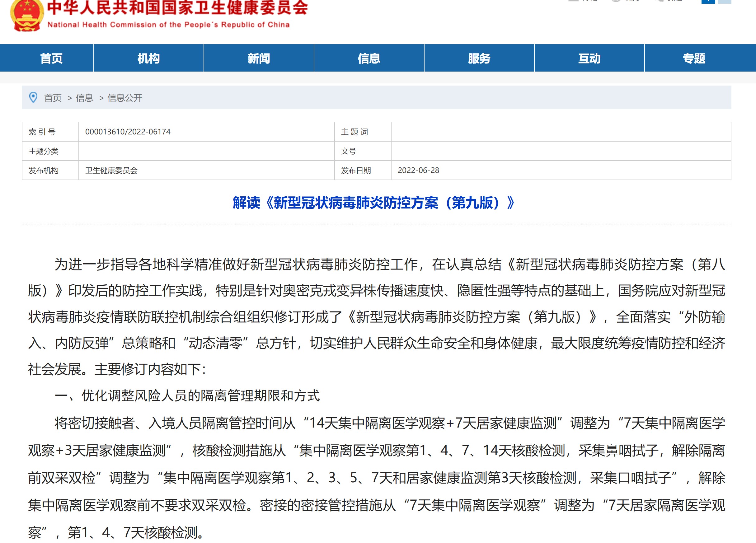
Task: Open the 机构 navigation menu item
Action: [x=149, y=58]
